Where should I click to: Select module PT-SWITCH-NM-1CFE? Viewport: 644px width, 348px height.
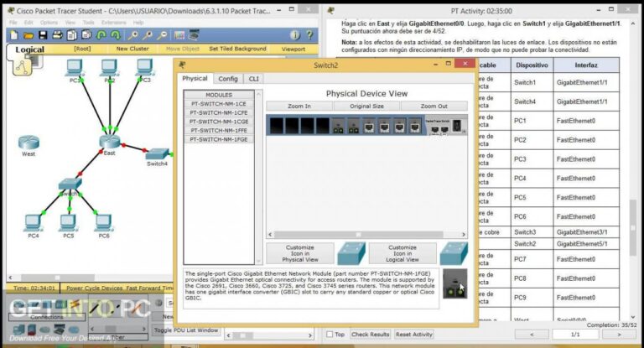[219, 112]
